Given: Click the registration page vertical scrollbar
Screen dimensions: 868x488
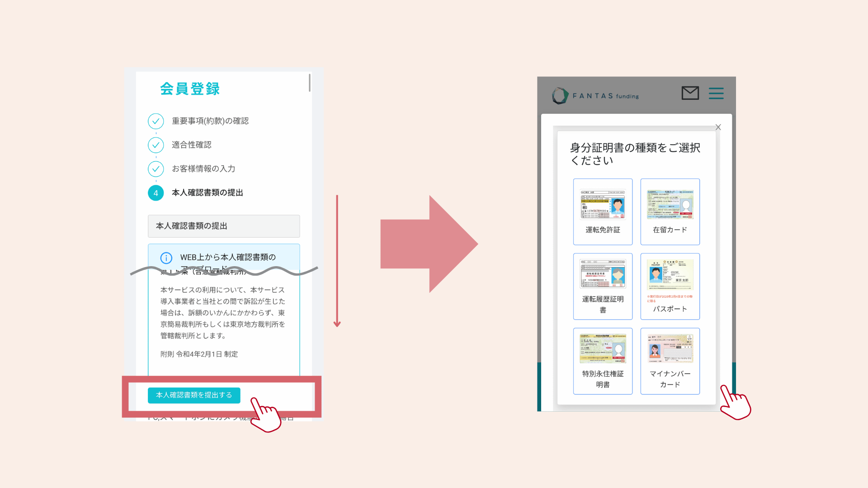Looking at the screenshot, I should pyautogui.click(x=310, y=83).
